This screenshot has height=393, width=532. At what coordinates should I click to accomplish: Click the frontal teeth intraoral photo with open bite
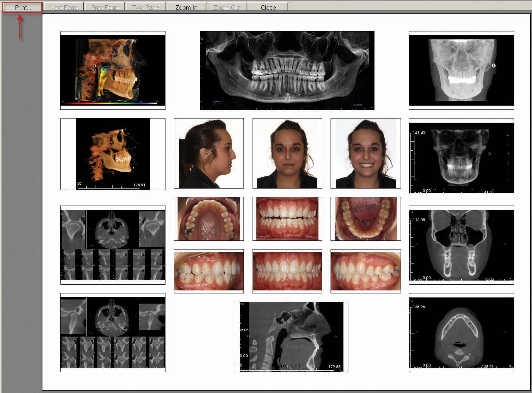287,219
